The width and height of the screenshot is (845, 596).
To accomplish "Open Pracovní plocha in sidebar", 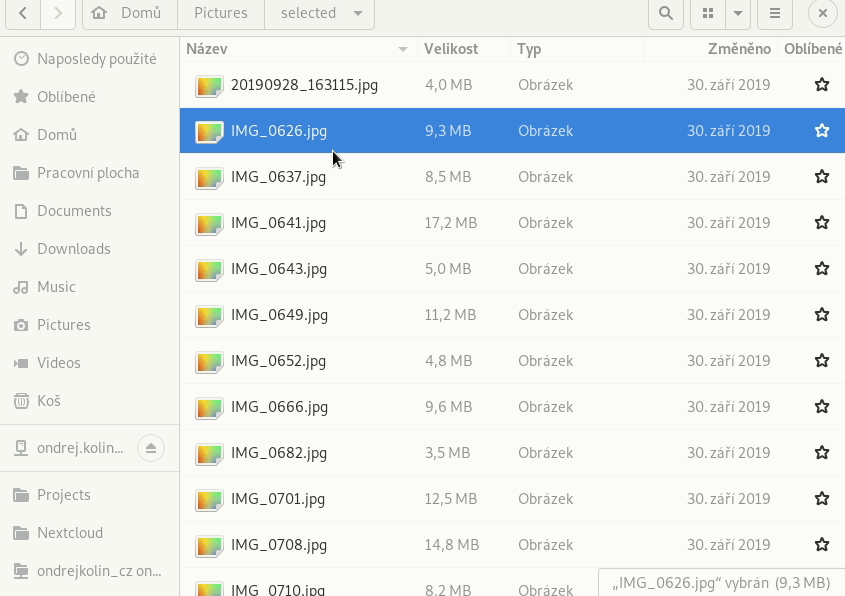I will (x=89, y=173).
